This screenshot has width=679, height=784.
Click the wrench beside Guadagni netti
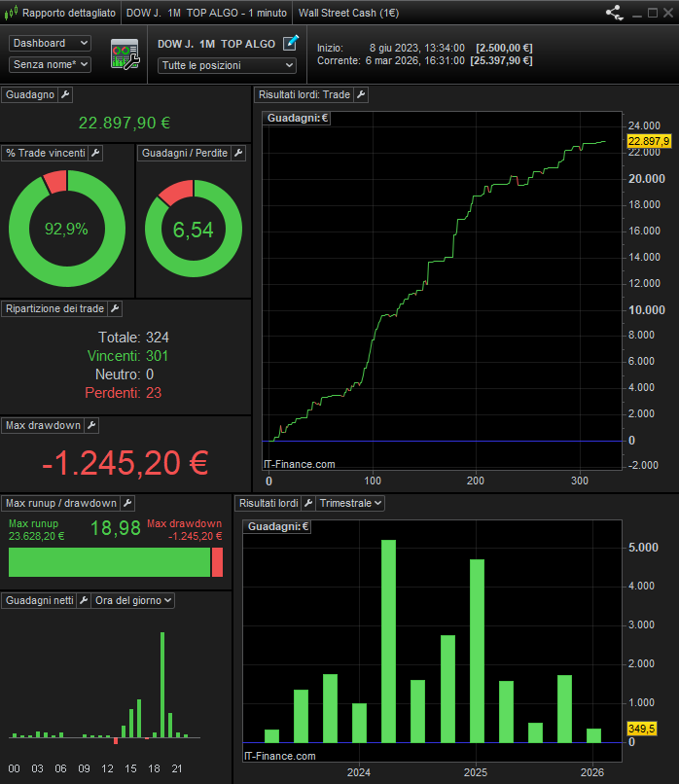[x=84, y=601]
